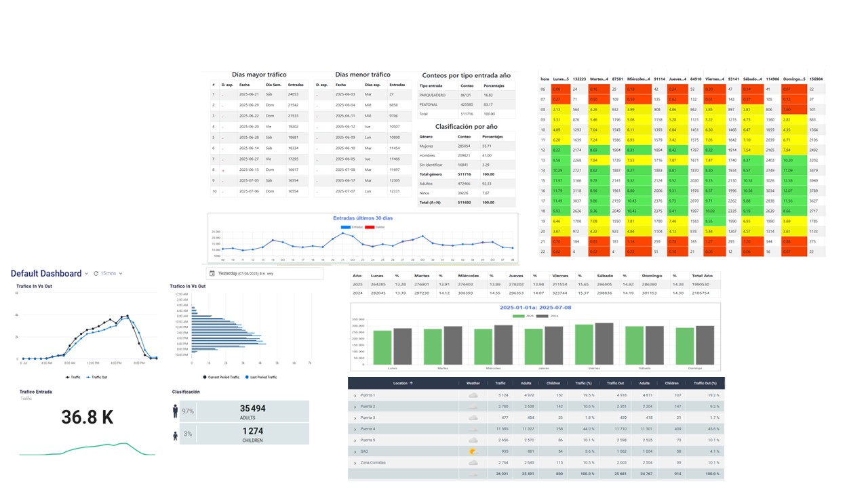Click the children person icon under Clasificación
This screenshot has width=868, height=488.
176,434
